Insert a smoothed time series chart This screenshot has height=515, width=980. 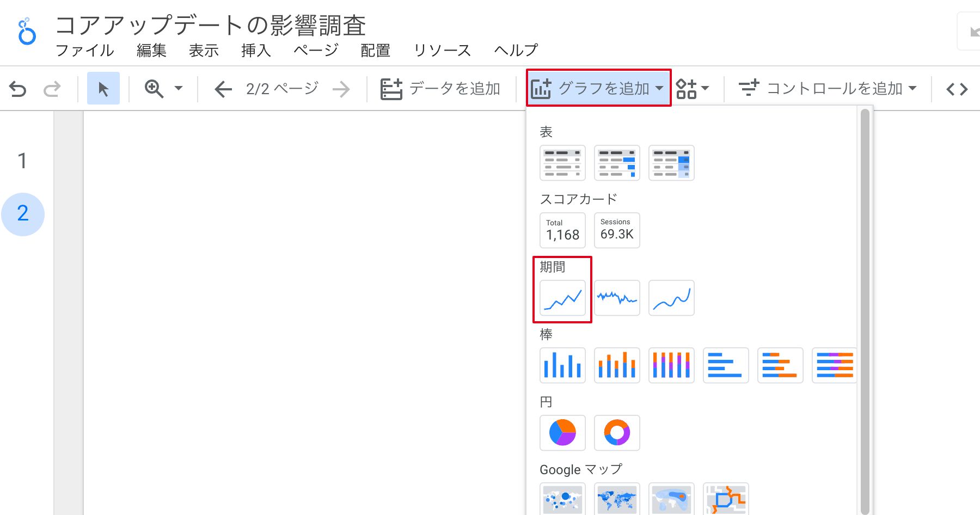click(x=671, y=298)
